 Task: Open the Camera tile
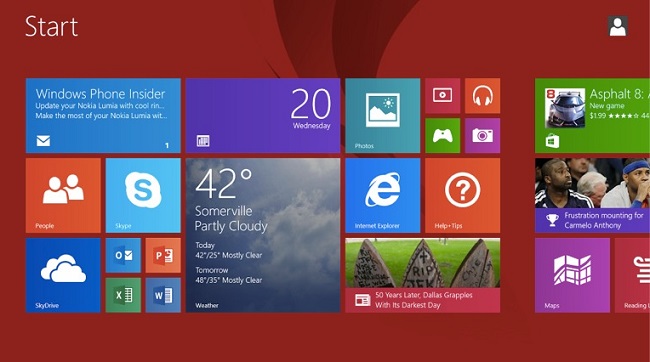(x=483, y=136)
